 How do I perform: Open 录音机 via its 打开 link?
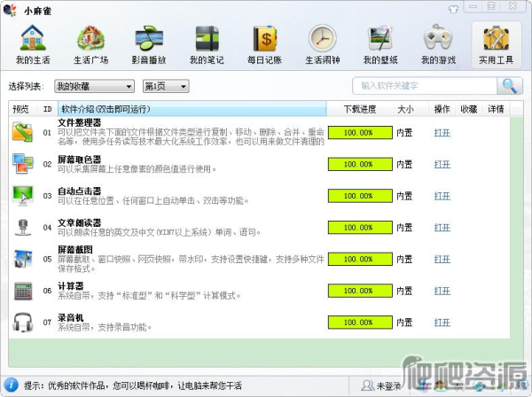pyautogui.click(x=442, y=323)
